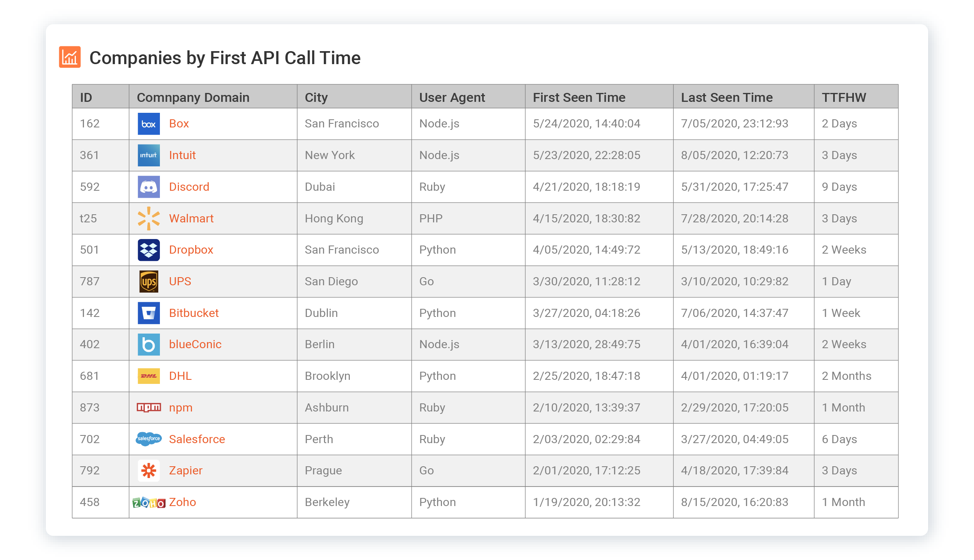The height and width of the screenshot is (560, 974).
Task: Click the npm logo icon
Action: click(x=149, y=407)
